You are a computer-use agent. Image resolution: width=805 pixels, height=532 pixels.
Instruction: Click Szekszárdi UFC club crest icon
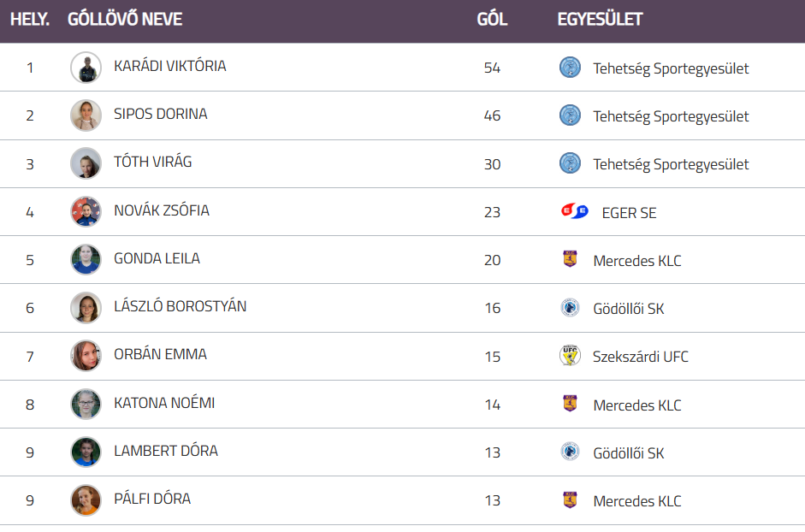click(570, 356)
